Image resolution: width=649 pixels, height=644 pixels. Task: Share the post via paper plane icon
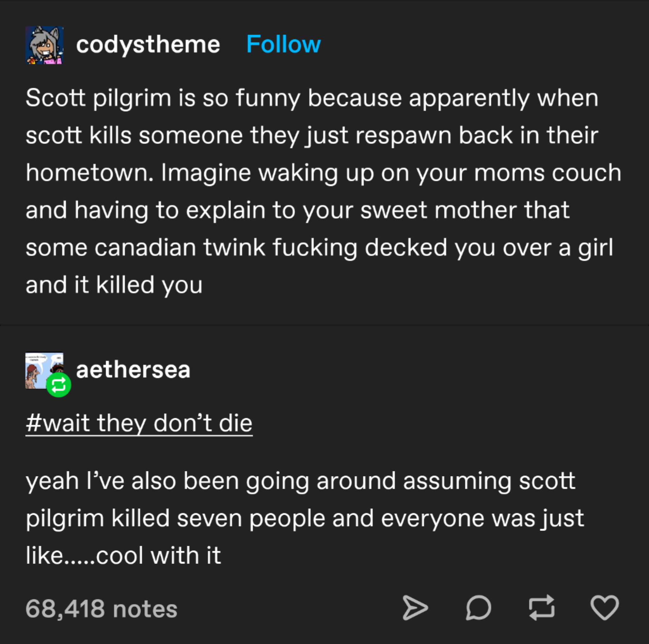tap(415, 608)
